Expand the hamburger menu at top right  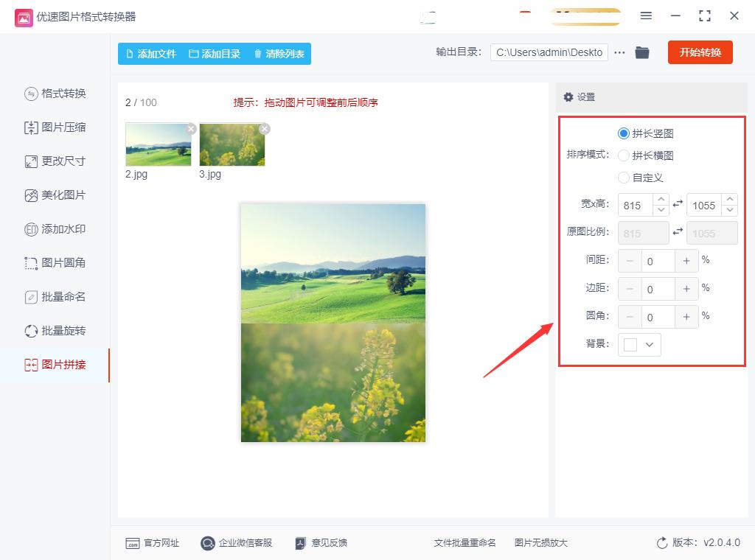(646, 15)
